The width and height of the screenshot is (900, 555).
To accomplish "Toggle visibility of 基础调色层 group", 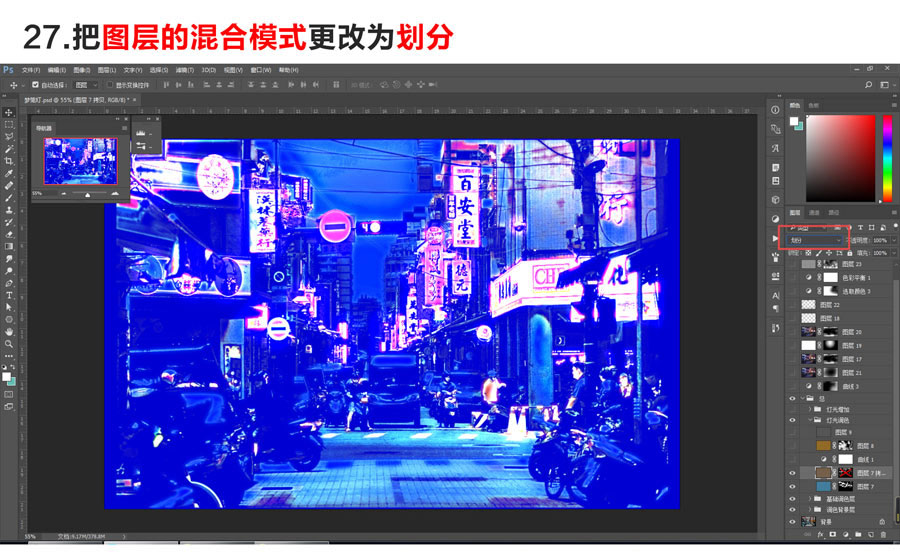I will pos(793,499).
